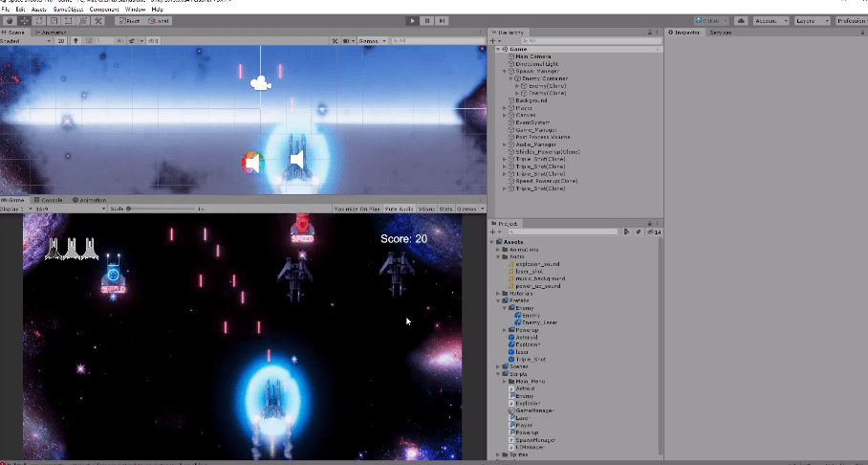Select the Hand tool in toolbar
The width and height of the screenshot is (868, 465).
(x=9, y=20)
